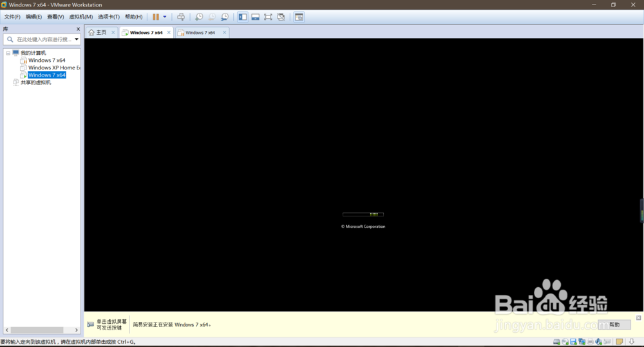This screenshot has width=644, height=347.
Task: Select the 共享的虚拟机 tree item
Action: (x=35, y=82)
